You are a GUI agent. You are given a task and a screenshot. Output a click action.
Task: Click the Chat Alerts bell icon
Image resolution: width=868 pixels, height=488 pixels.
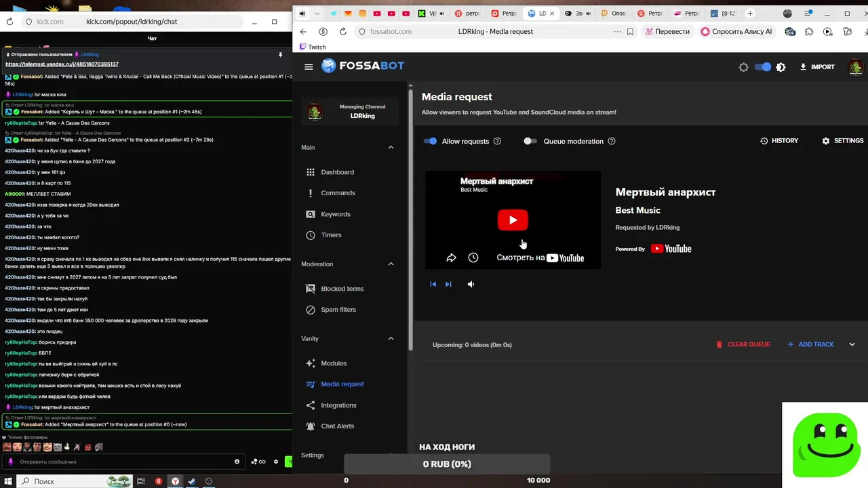pos(311,426)
